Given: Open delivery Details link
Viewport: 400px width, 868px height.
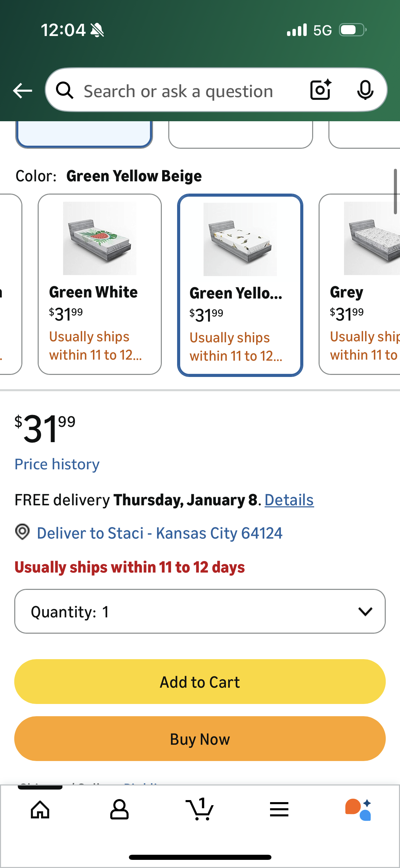Looking at the screenshot, I should pos(289,500).
